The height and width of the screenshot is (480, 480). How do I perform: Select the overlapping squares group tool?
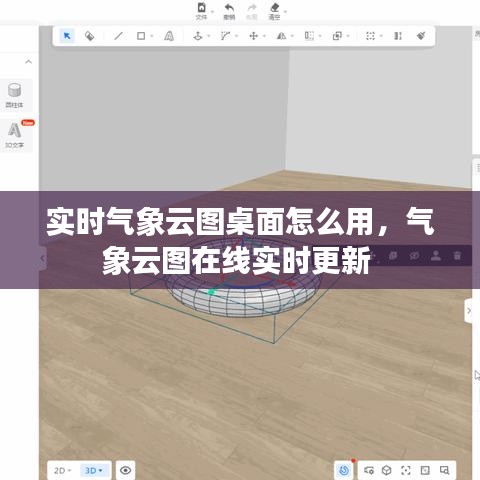tap(337, 36)
